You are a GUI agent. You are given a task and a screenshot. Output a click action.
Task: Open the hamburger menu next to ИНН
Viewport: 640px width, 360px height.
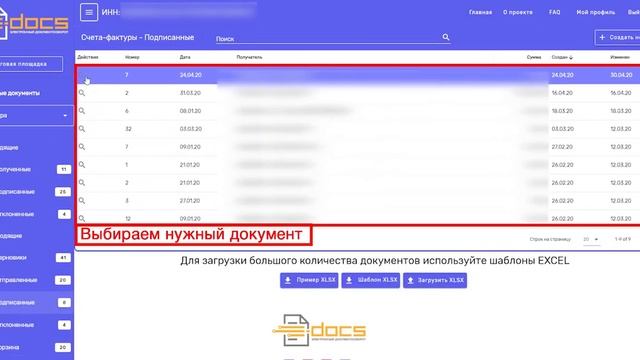point(89,12)
